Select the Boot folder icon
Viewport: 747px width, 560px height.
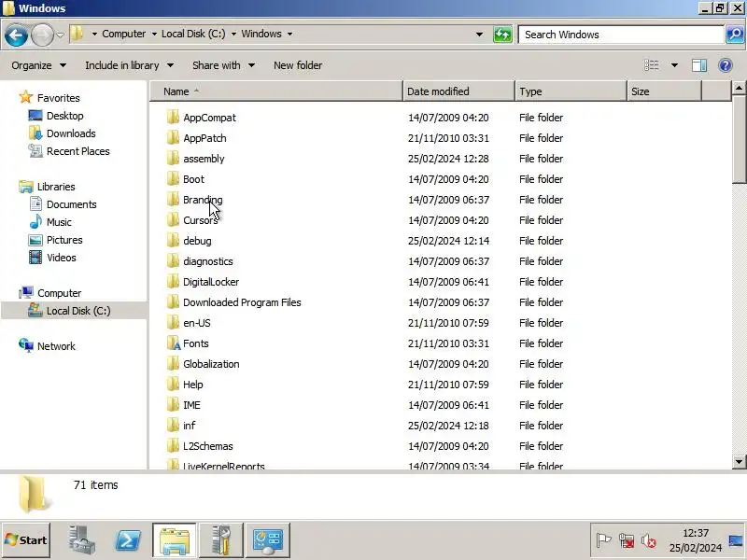(173, 178)
